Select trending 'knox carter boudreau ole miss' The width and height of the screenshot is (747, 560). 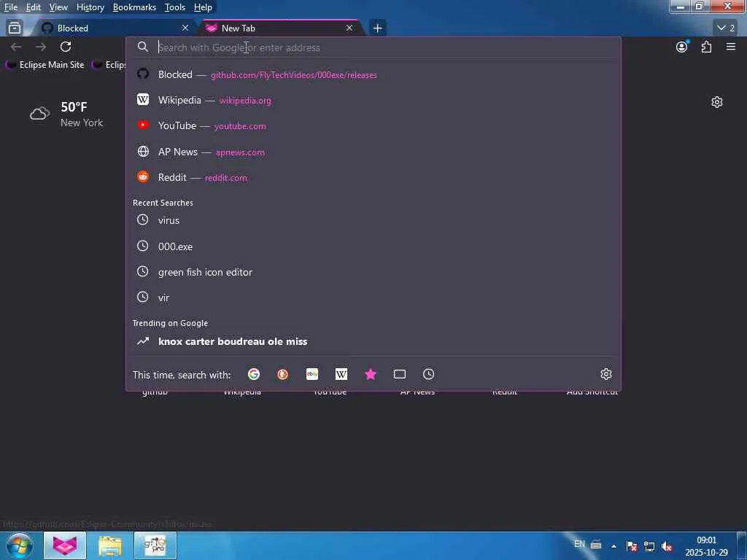pyautogui.click(x=373, y=341)
